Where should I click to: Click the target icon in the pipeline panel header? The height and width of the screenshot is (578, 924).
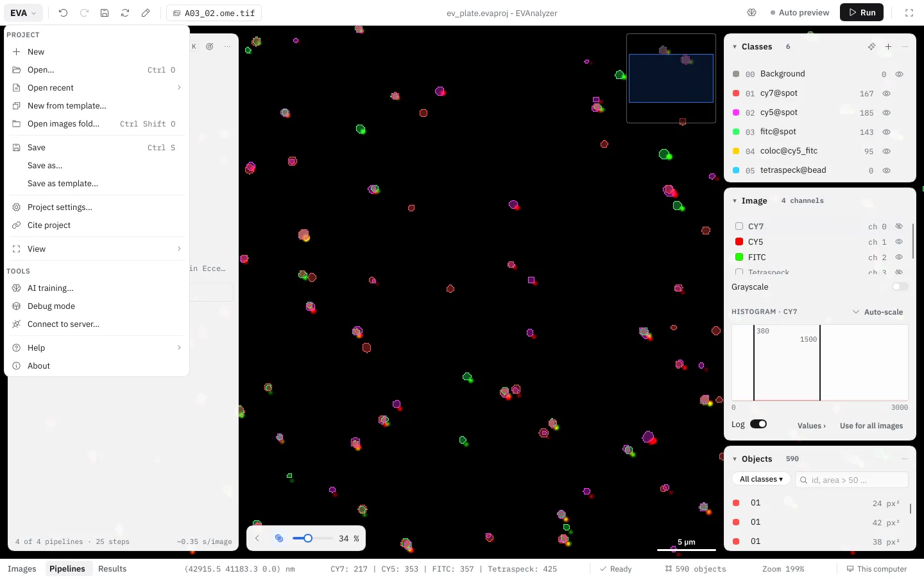click(210, 47)
